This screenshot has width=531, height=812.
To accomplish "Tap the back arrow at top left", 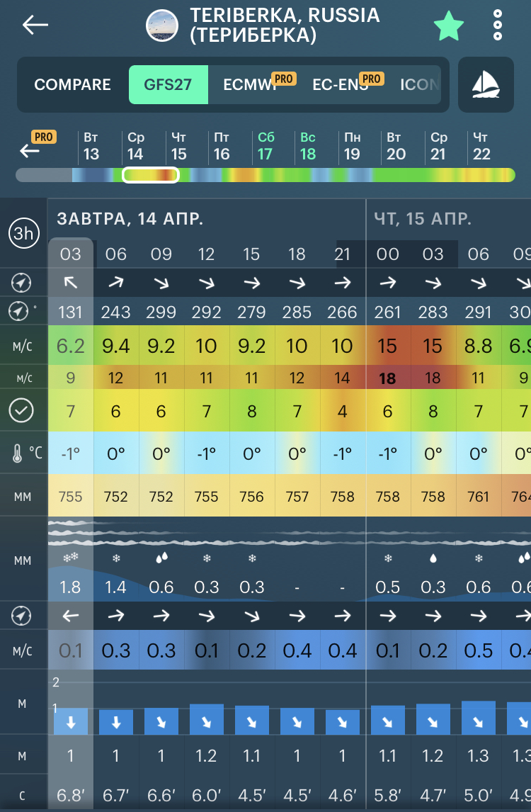I will pos(35,26).
